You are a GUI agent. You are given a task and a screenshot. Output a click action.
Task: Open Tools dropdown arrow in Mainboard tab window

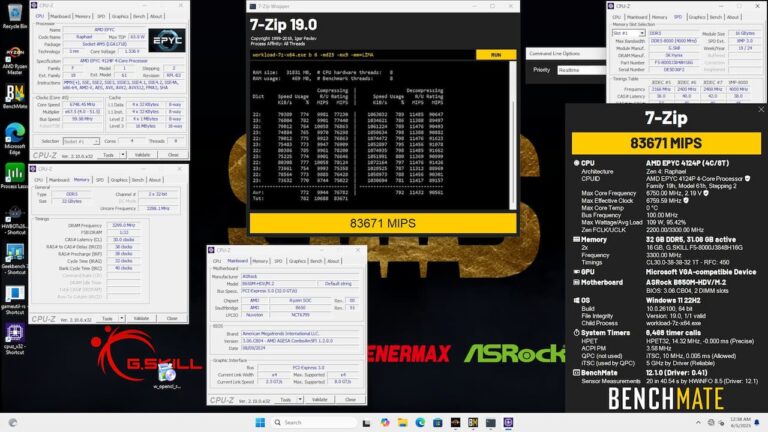coord(300,400)
